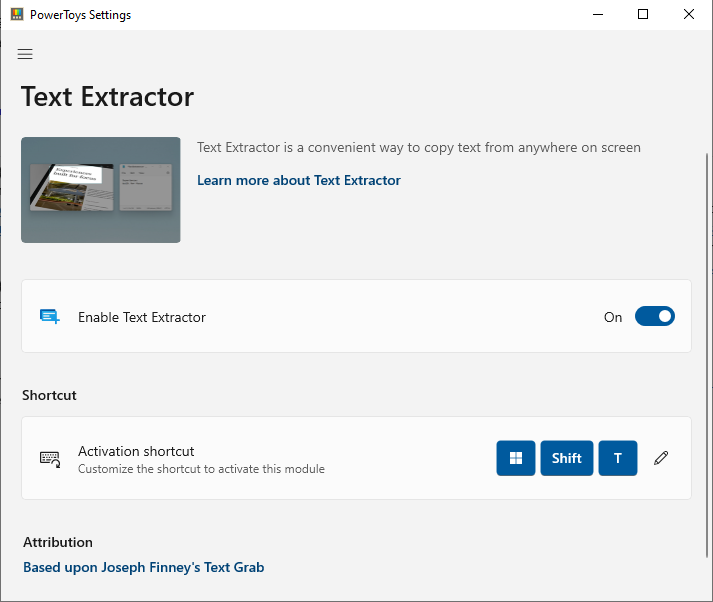Image resolution: width=713 pixels, height=602 pixels.
Task: Minimize the PowerToys Settings window
Action: [598, 15]
